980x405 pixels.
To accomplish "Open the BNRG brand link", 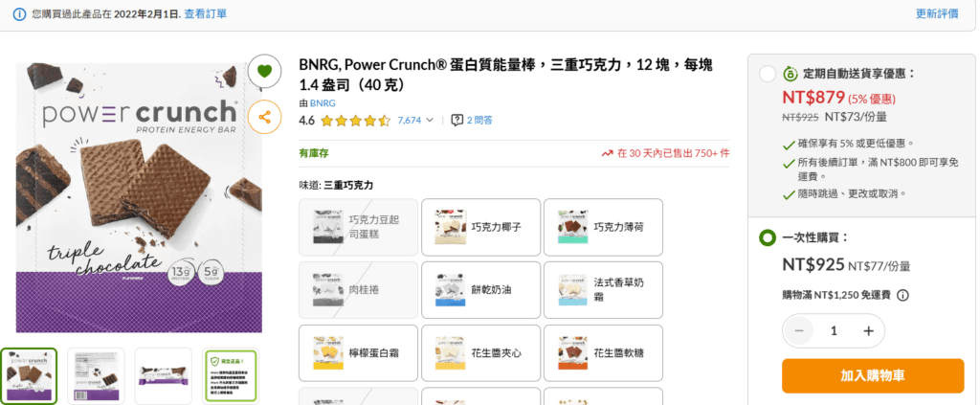I will (323, 102).
